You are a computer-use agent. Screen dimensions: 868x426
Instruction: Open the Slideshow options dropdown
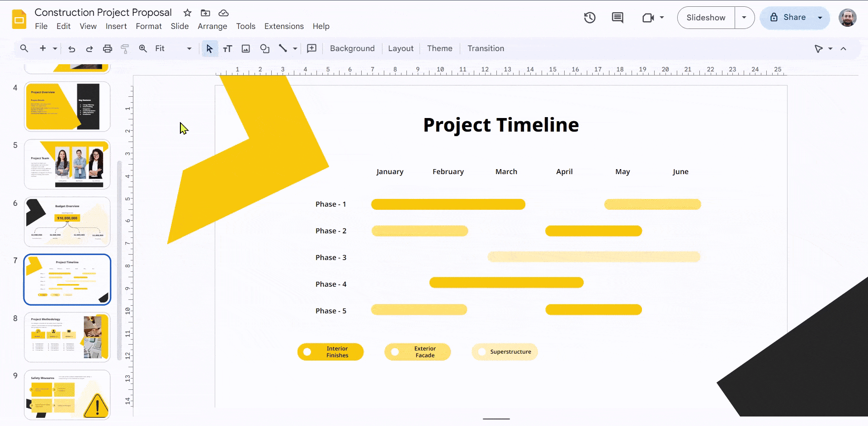coord(744,18)
